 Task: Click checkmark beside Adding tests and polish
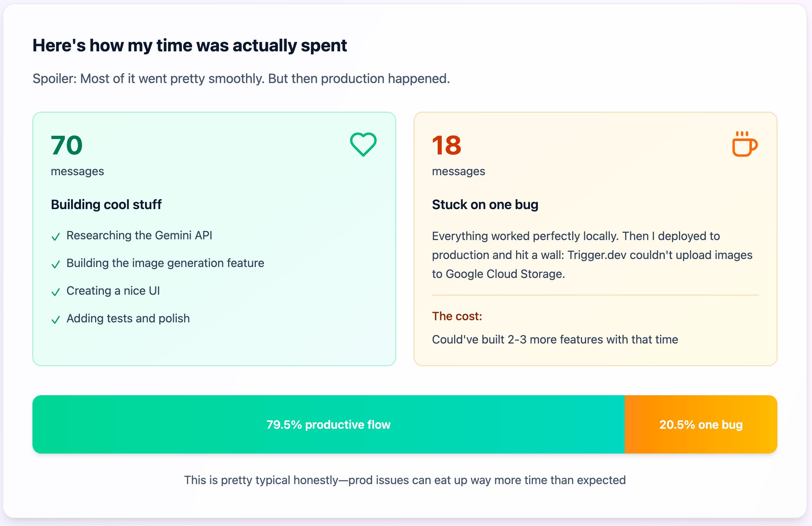pos(56,320)
